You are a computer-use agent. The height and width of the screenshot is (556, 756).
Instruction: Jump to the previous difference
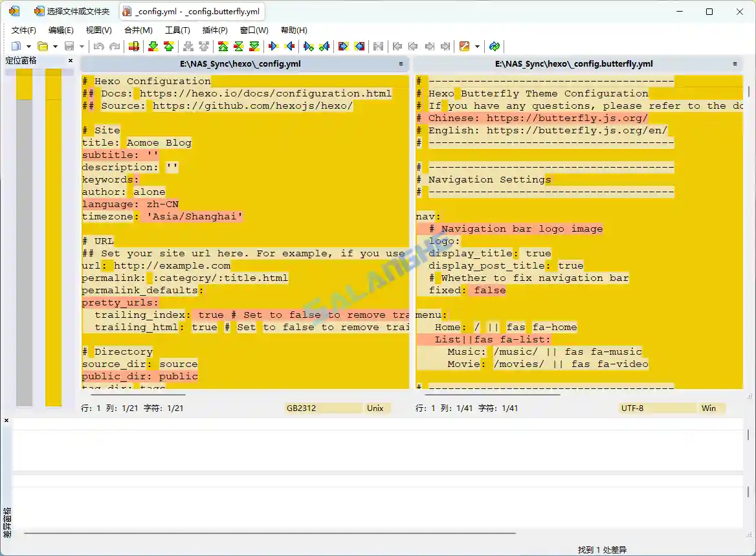click(170, 46)
